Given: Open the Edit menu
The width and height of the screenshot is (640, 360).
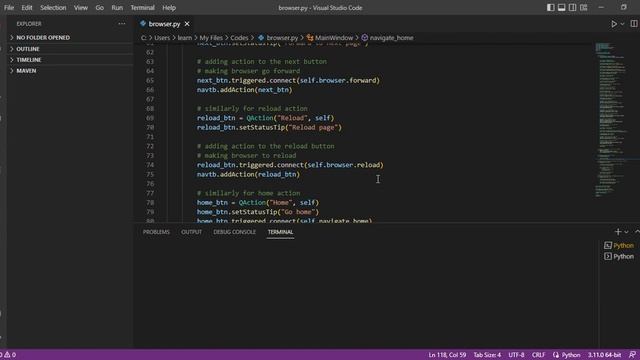Looking at the screenshot, I should click(x=27, y=8).
